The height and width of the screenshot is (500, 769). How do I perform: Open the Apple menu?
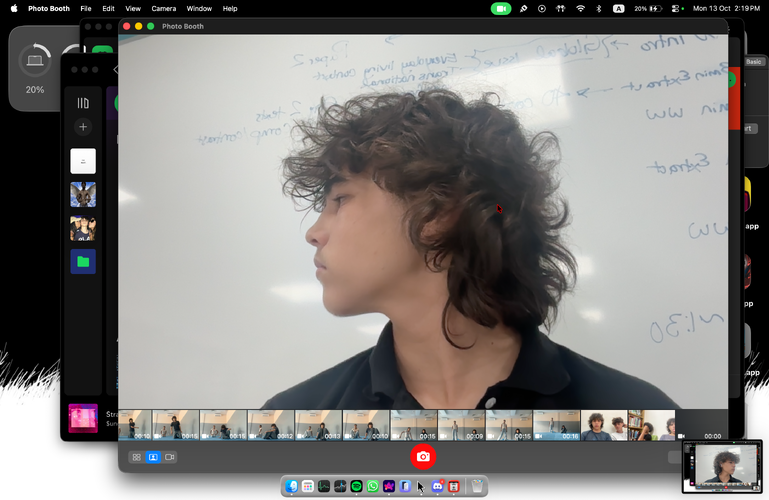pyautogui.click(x=14, y=8)
